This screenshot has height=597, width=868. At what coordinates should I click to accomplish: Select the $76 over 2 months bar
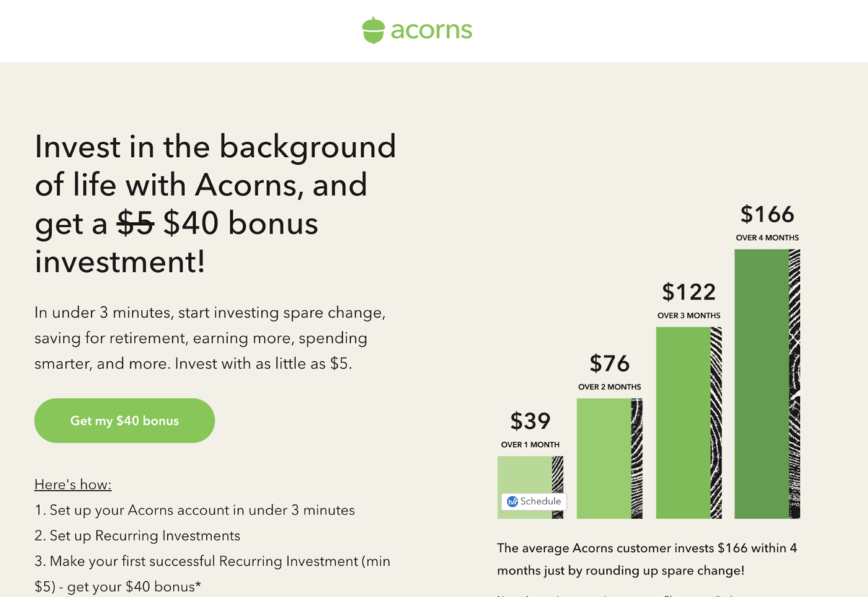tap(609, 459)
